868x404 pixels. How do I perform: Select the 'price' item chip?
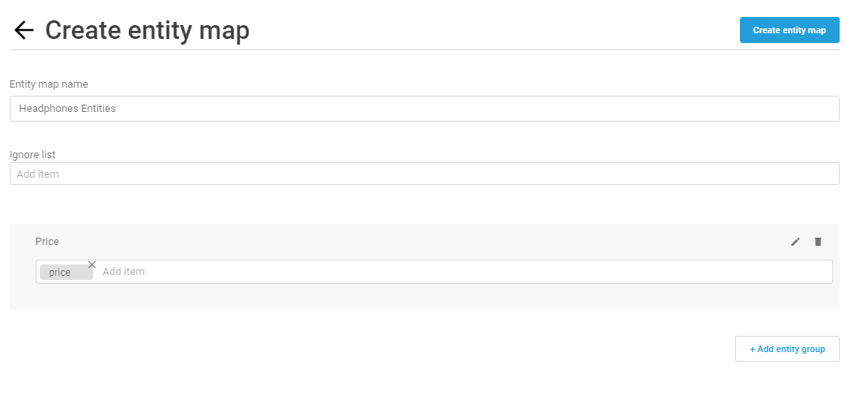[60, 273]
